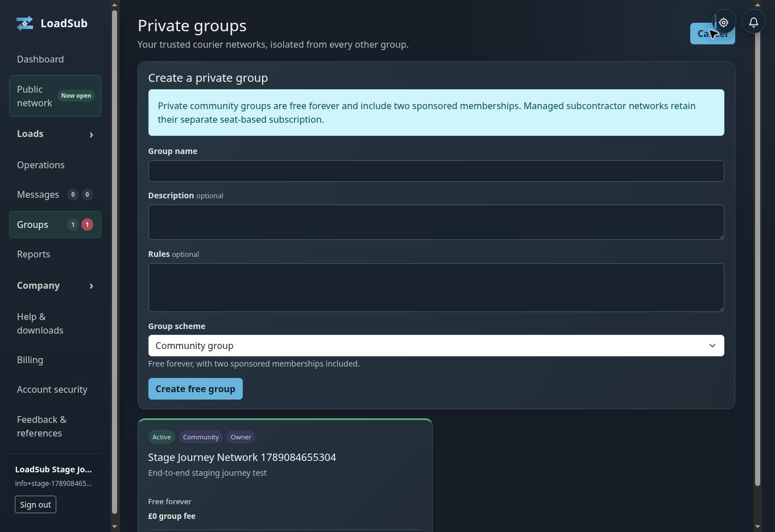
Task: Click the Messages first count badge
Action: (x=73, y=194)
